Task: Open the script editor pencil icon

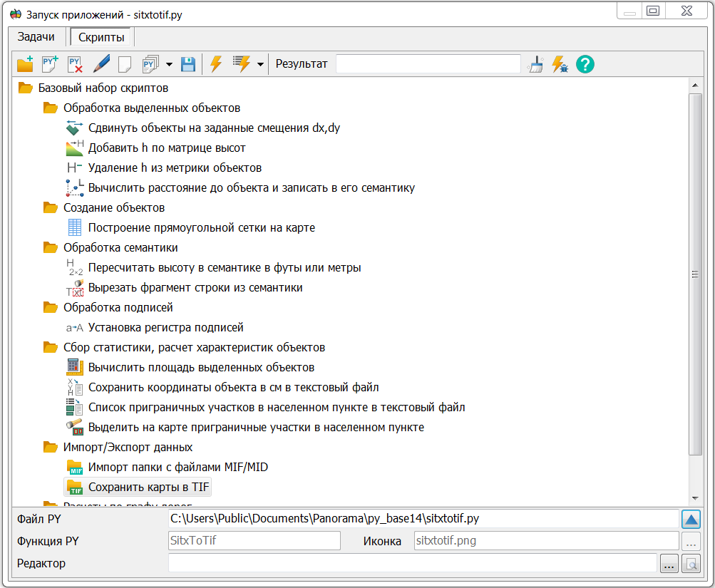Action: click(100, 64)
